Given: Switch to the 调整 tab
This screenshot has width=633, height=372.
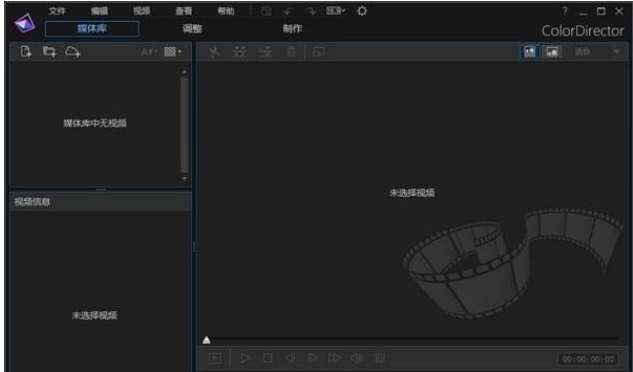Looking at the screenshot, I should pos(192,29).
